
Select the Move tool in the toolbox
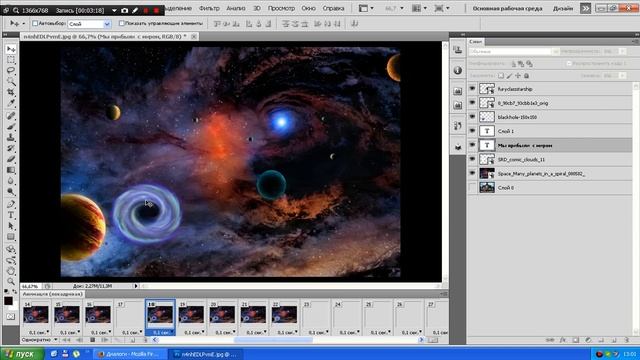11,49
